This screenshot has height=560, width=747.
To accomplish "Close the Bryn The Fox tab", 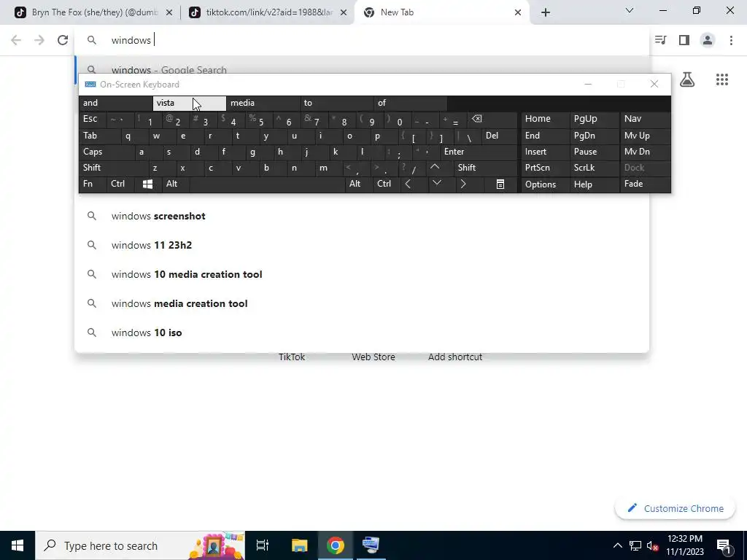I will 169,12.
